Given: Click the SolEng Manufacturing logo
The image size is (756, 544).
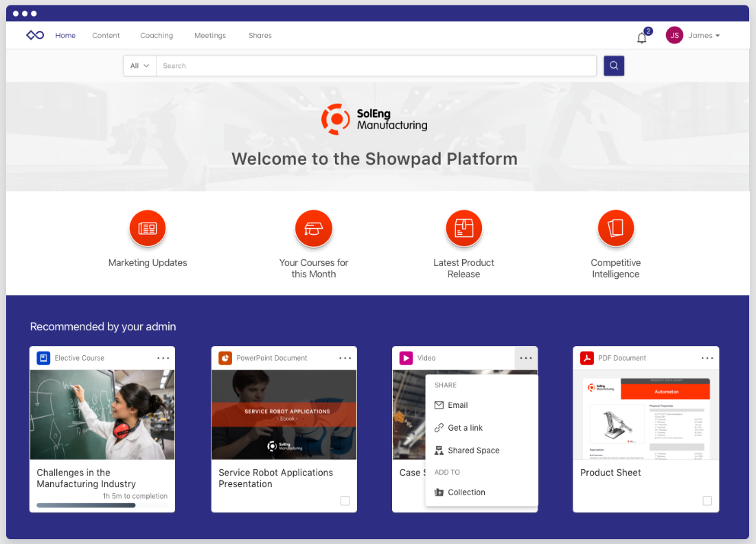Looking at the screenshot, I should 375,119.
